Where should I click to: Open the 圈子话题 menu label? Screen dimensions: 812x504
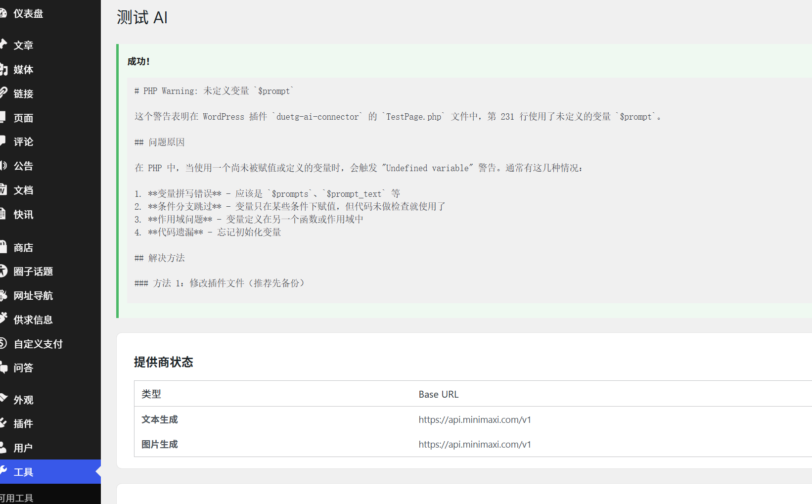click(33, 271)
